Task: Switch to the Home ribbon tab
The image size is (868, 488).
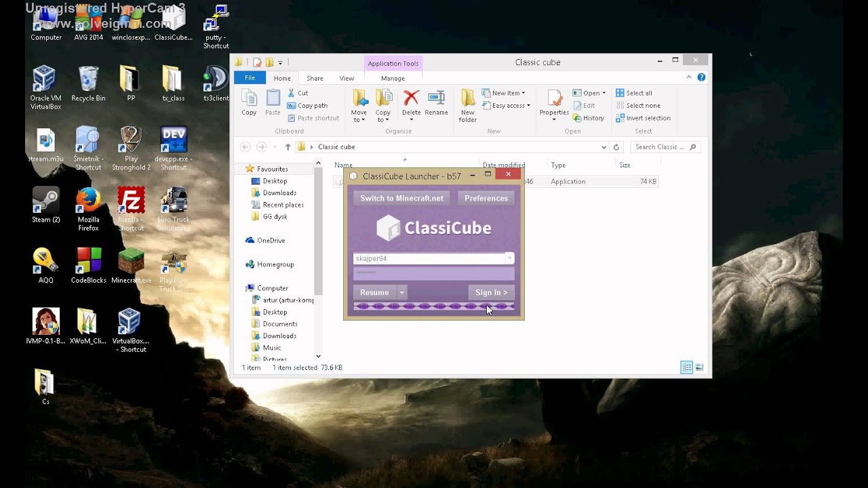Action: click(x=282, y=79)
